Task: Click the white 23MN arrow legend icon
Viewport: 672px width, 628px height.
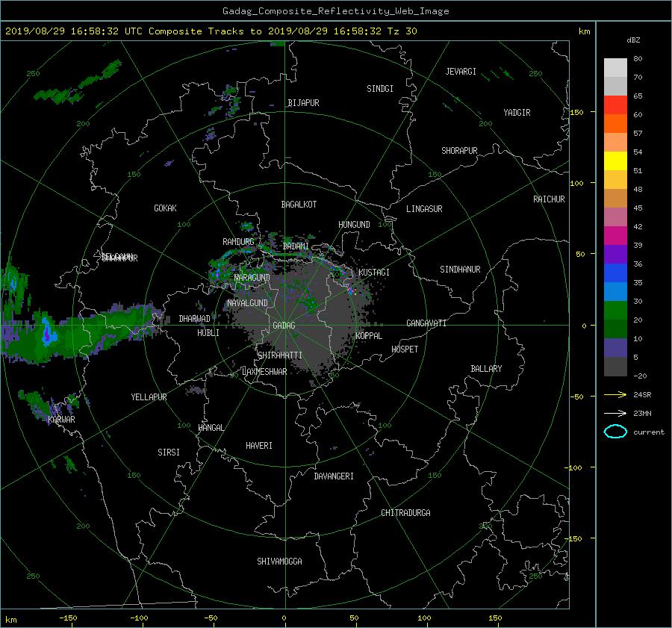Action: [x=615, y=413]
